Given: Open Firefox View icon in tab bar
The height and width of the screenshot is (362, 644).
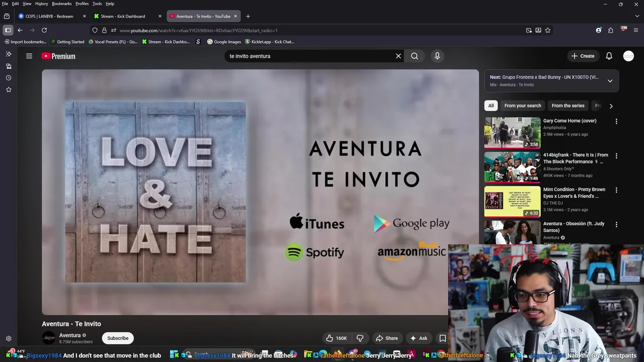Looking at the screenshot, I should pos(7,16).
